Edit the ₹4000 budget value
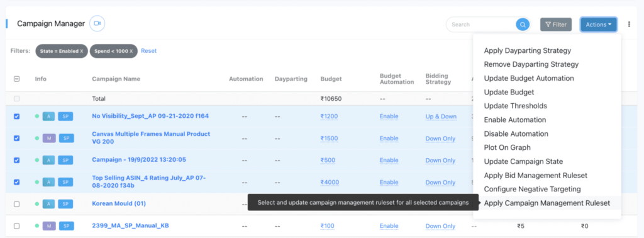Screen dimensions: 644x238 330,182
